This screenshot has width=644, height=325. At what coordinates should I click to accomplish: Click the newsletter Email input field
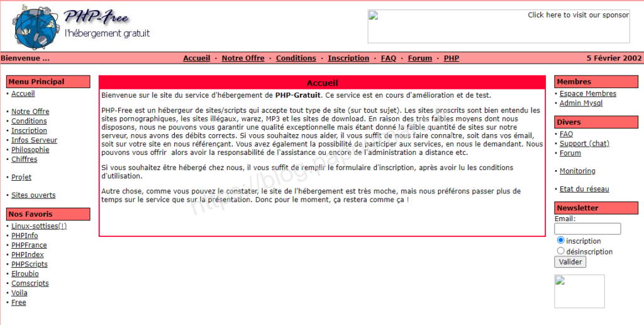click(x=587, y=229)
